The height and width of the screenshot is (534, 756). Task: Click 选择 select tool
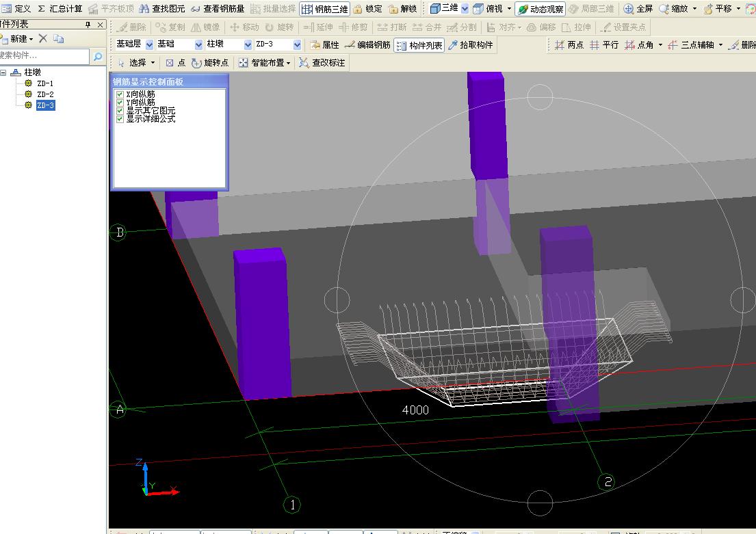[132, 63]
